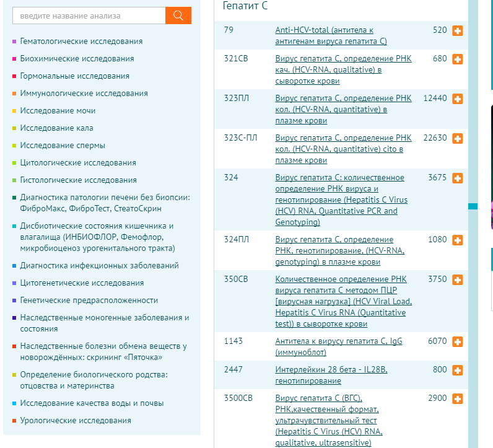This screenshot has height=448, width=493.
Task: Add test 350СВ priced 3750 via plus
Action: click(x=458, y=280)
